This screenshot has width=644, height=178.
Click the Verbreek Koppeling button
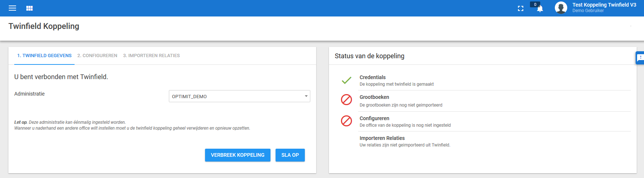(238, 155)
